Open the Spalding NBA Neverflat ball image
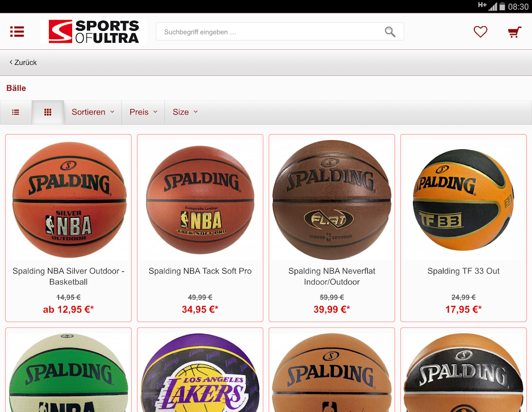The height and width of the screenshot is (412, 532). (x=332, y=200)
